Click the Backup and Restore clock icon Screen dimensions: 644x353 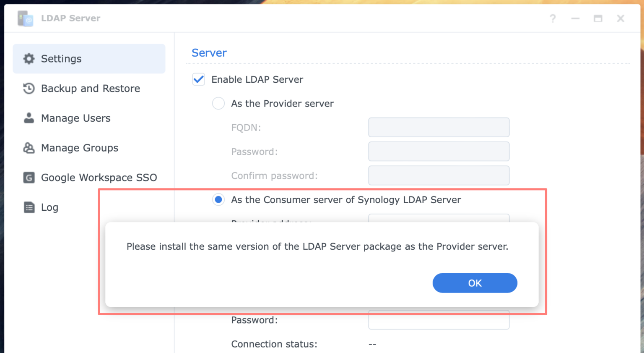coord(28,89)
